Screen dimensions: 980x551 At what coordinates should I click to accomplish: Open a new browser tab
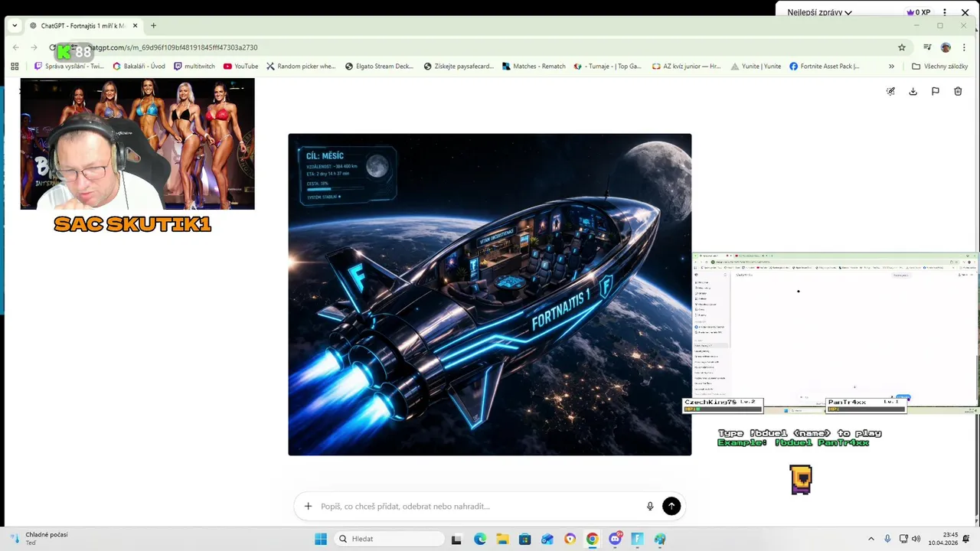[x=153, y=25]
